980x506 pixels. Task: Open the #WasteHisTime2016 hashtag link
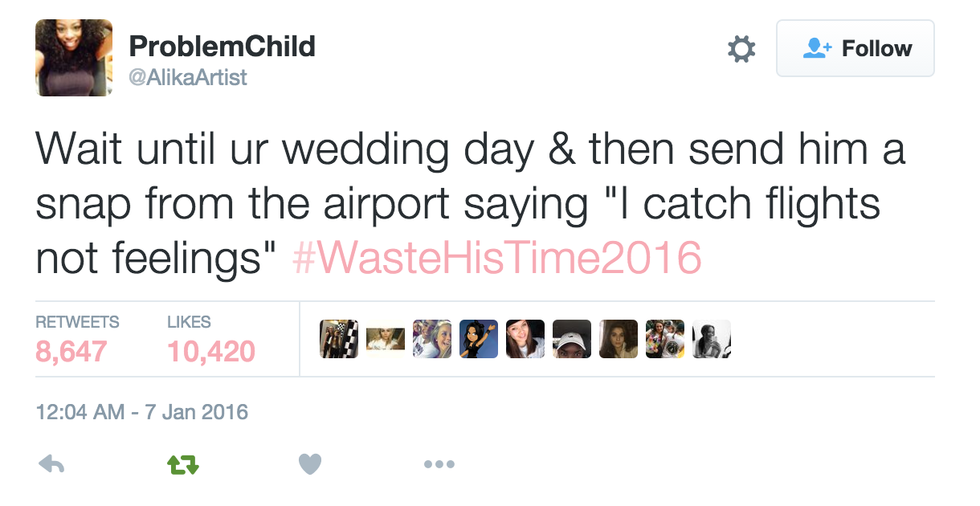coord(497,258)
